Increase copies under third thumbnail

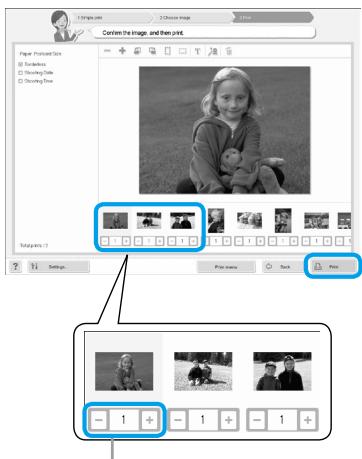(193, 241)
